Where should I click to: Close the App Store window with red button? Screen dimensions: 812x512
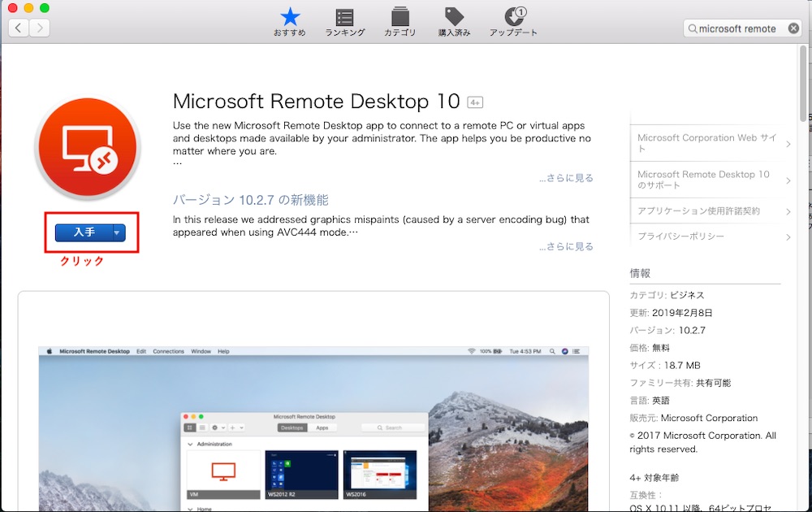[x=13, y=8]
